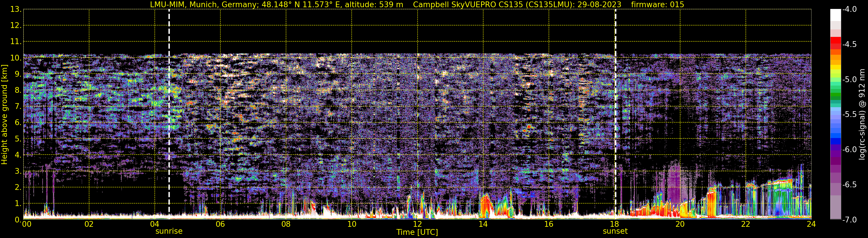Screen dimensions: 868x238
Task: Click the 'log(rc-signal) @ 912 nm' colorbar label
Action: 863,114
